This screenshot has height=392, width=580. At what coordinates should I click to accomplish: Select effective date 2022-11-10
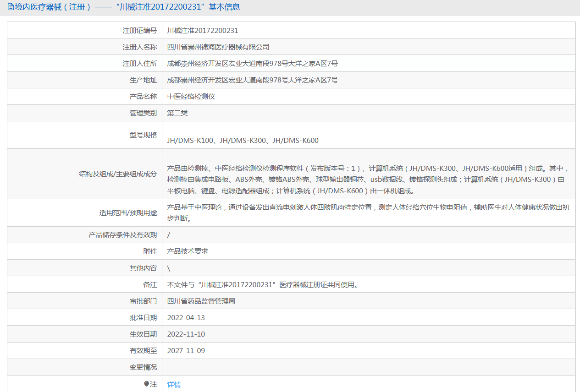pyautogui.click(x=186, y=334)
